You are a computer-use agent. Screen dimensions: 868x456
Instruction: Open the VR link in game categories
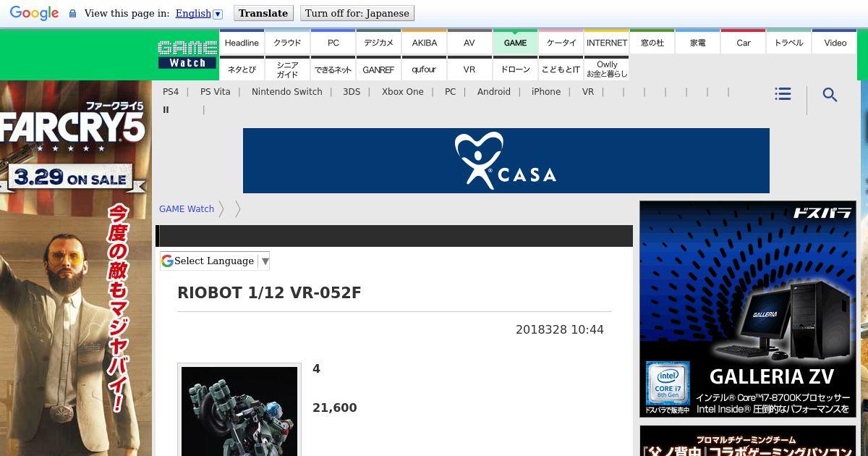point(588,92)
